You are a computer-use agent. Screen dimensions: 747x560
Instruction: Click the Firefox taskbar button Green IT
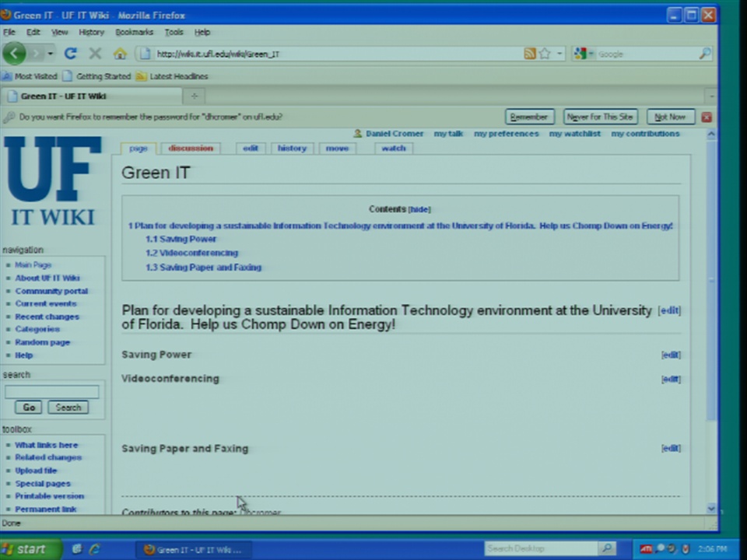coord(192,550)
